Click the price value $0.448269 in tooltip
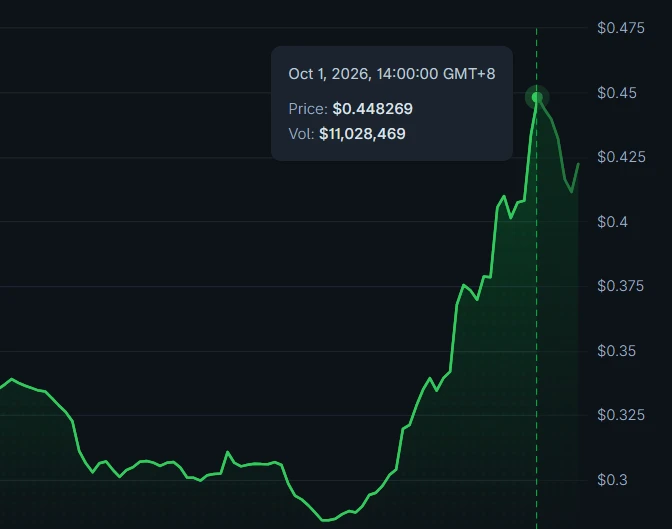Viewport: 672px width, 529px height. pyautogui.click(x=372, y=108)
